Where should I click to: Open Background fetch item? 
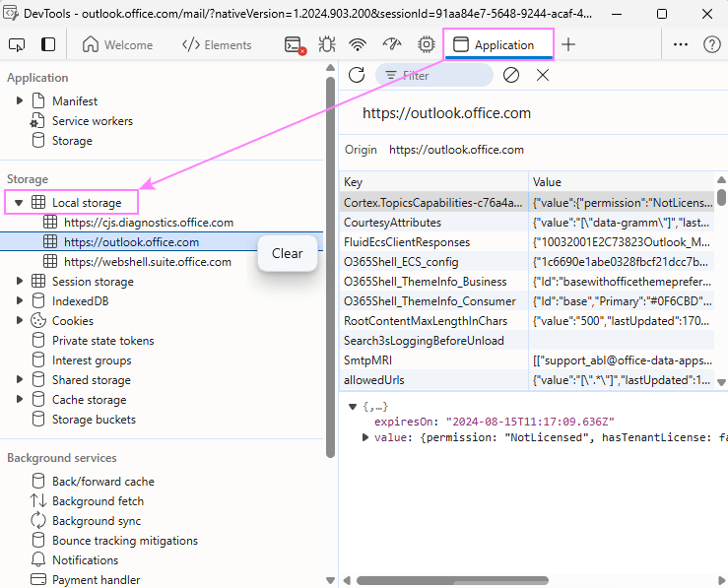coord(98,501)
